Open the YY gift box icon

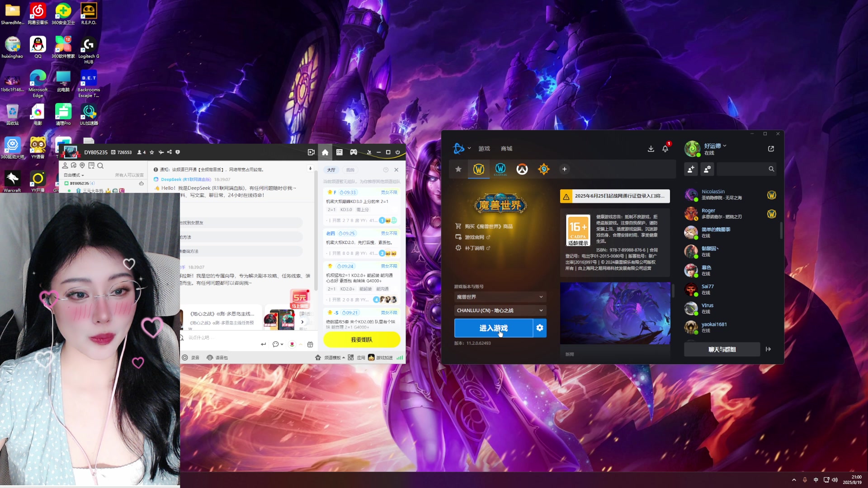coord(310,344)
